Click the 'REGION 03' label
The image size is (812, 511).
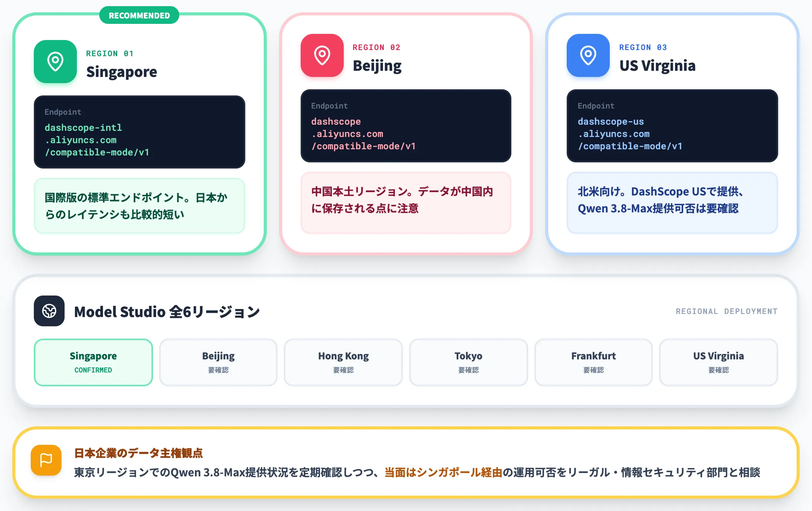[x=643, y=47]
